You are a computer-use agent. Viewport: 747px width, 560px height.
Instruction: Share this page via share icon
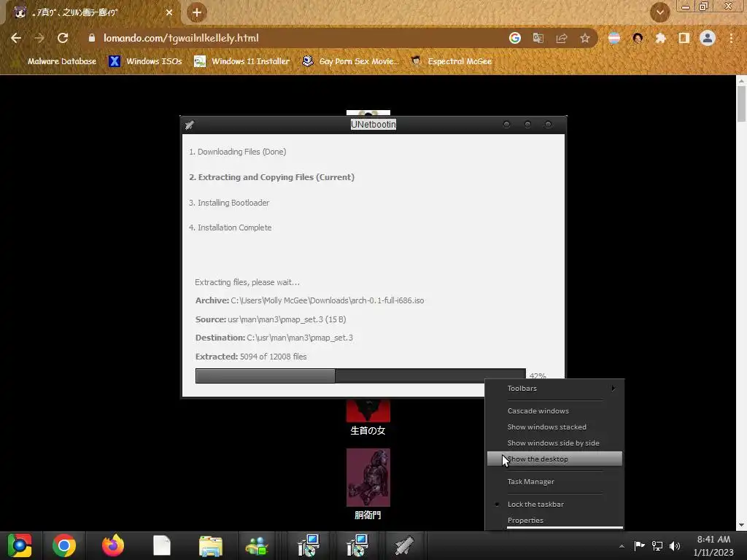click(x=562, y=38)
